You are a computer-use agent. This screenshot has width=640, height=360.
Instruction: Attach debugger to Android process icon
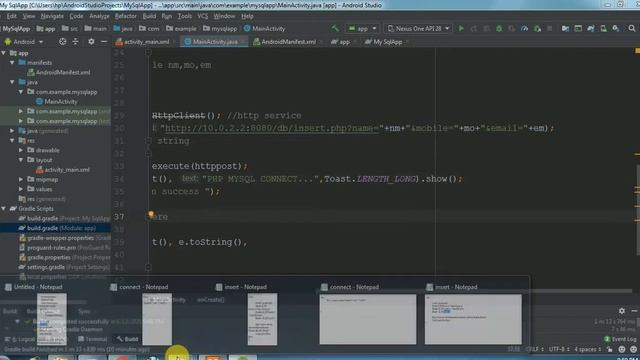537,29
